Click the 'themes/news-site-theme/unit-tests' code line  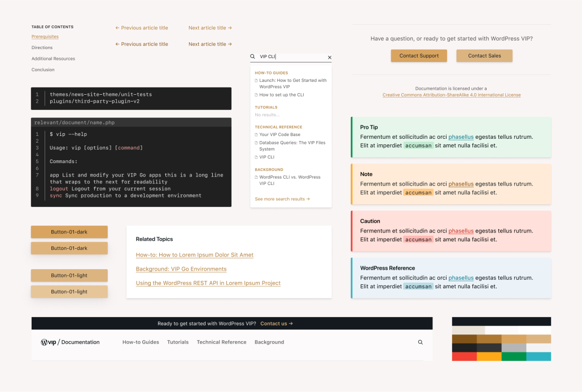pyautogui.click(x=100, y=95)
